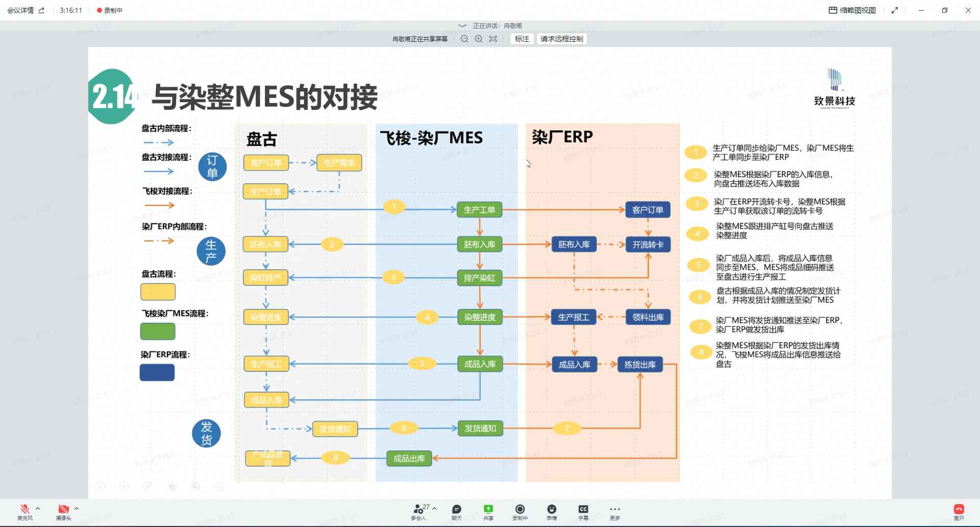Click the yellow 盘古流程 legend swatch
This screenshot has height=527, width=980.
click(158, 292)
